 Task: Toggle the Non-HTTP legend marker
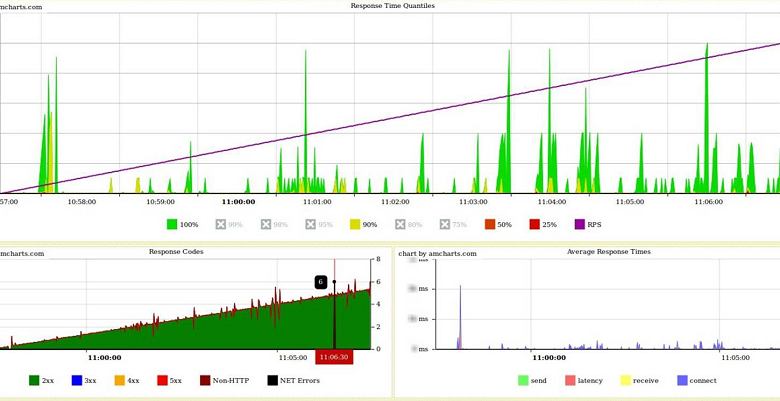click(x=205, y=380)
